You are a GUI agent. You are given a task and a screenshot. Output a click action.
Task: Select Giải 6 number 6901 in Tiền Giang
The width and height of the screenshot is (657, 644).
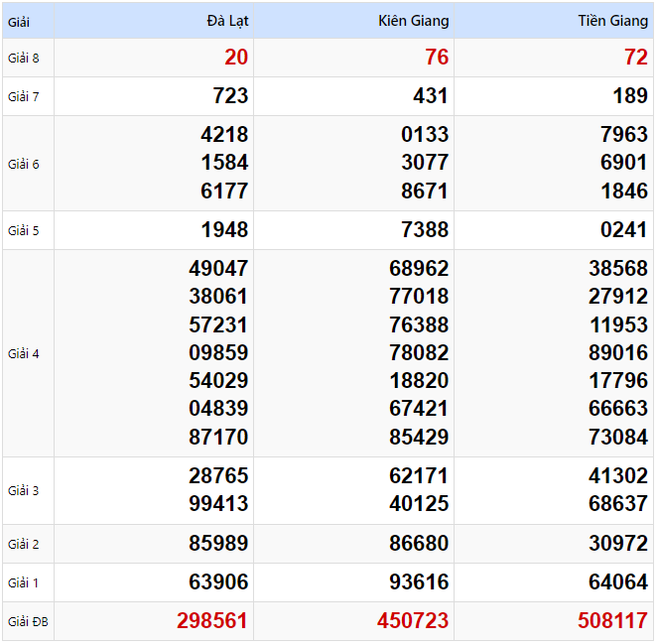(x=624, y=163)
